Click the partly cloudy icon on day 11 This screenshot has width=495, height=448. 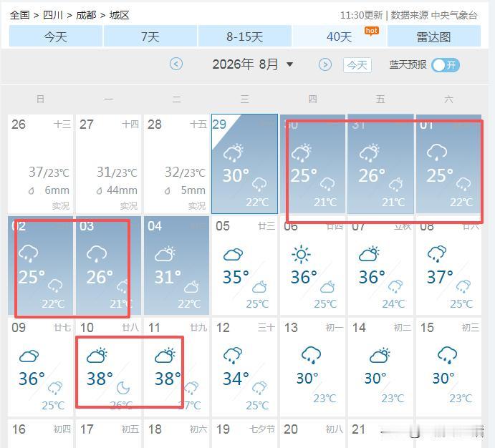[x=165, y=355]
